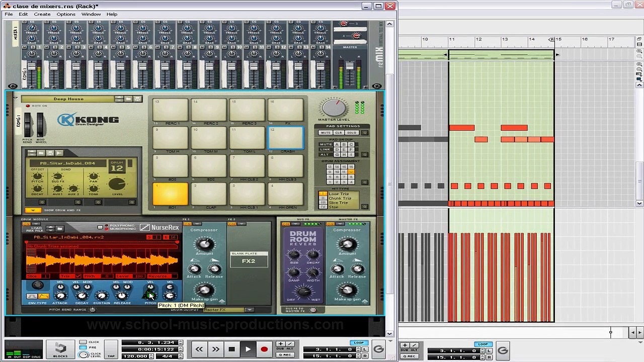Click the Kong Master Level knob
The height and width of the screenshot is (362, 644).
tap(334, 108)
